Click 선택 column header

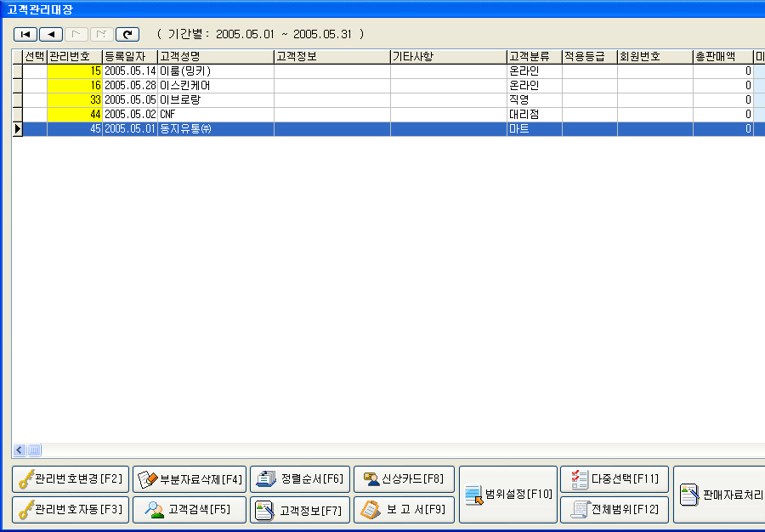pos(35,57)
